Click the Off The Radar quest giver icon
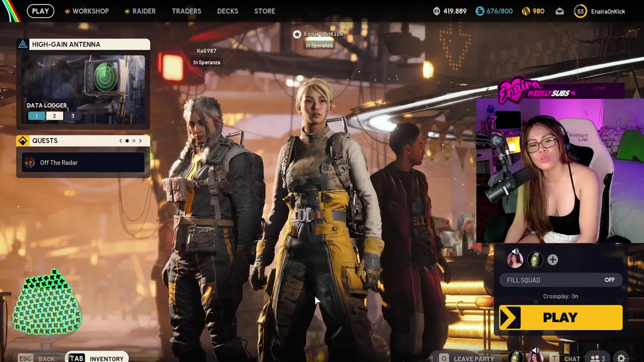644x362 pixels. (x=30, y=162)
